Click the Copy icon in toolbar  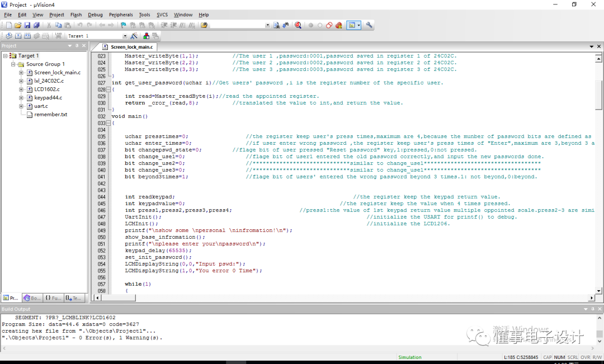58,25
